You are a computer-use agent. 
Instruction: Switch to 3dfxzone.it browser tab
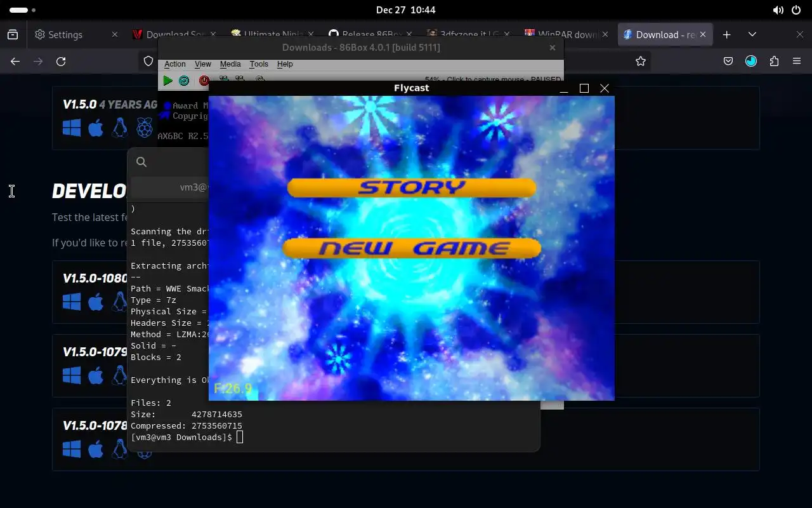[468, 34]
